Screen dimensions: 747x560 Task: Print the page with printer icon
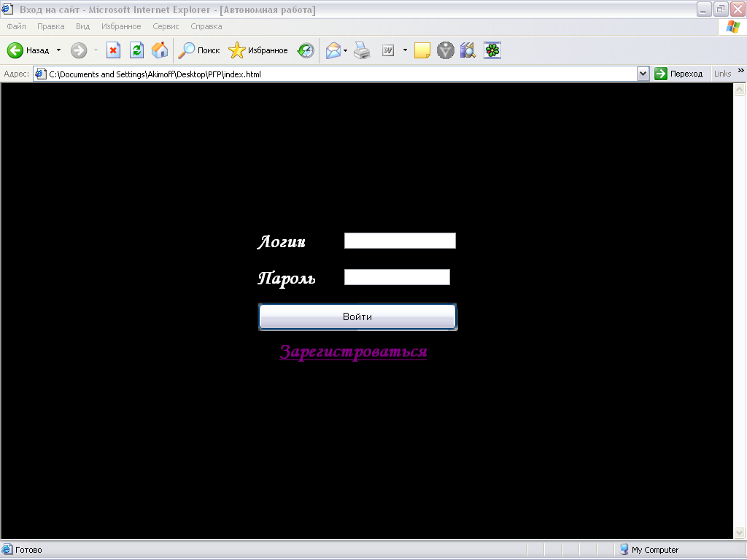pos(362,50)
